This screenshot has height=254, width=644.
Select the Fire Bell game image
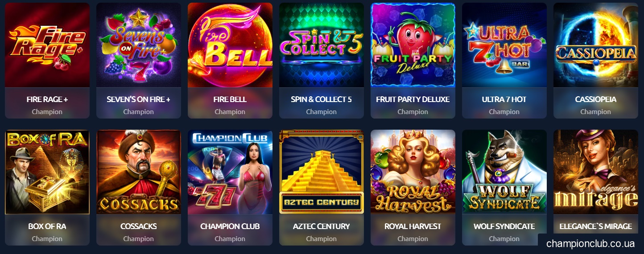[230, 45]
